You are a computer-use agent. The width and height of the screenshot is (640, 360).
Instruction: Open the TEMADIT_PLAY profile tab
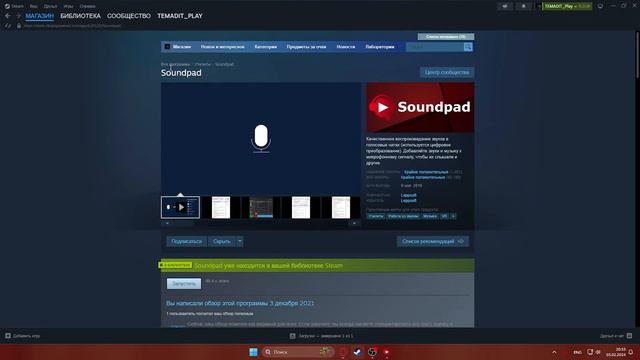tap(180, 16)
